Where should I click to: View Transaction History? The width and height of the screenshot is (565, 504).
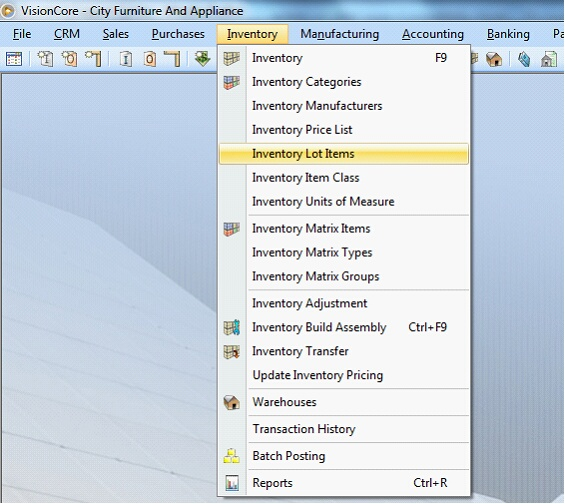tap(344, 429)
